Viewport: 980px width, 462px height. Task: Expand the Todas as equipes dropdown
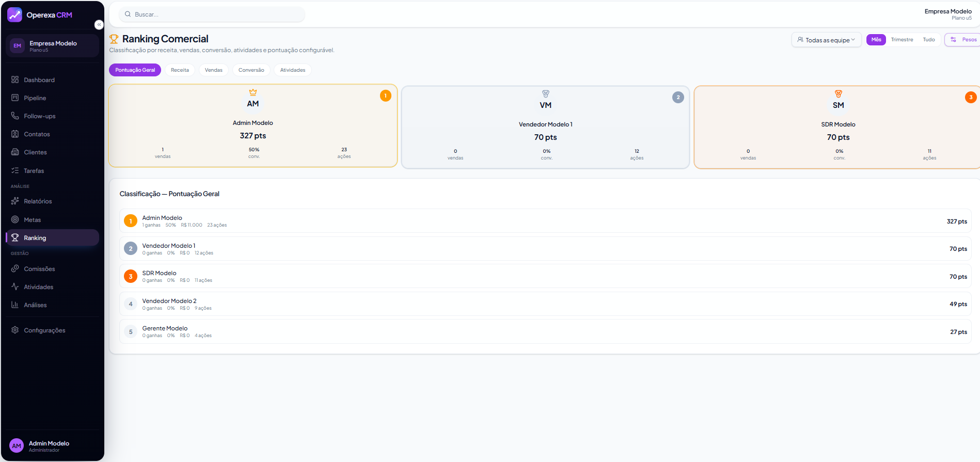click(826, 40)
